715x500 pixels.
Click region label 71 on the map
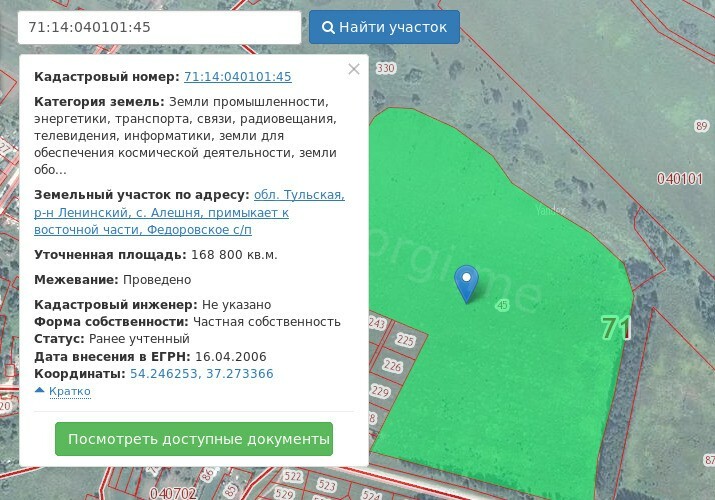(x=616, y=328)
